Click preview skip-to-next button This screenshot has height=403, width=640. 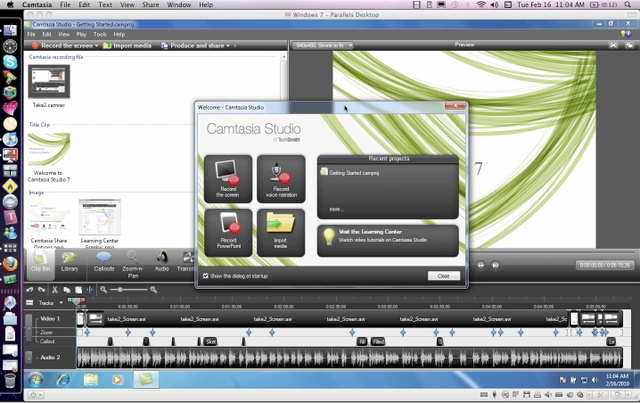coord(495,265)
